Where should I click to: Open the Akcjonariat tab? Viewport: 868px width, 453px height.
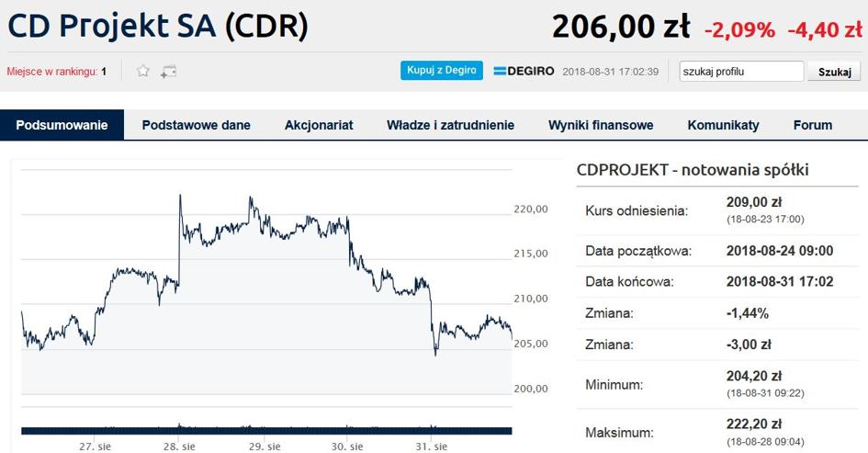(x=319, y=125)
